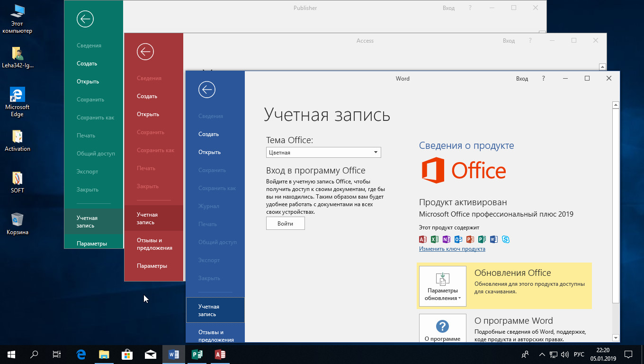Click Word scrollbar up arrow
This screenshot has width=644, height=364.
point(616,105)
